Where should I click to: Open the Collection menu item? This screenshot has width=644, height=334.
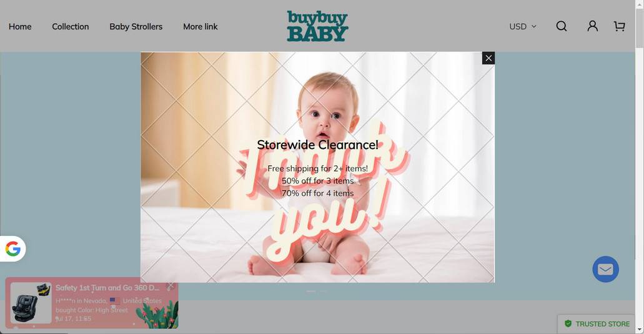click(70, 26)
